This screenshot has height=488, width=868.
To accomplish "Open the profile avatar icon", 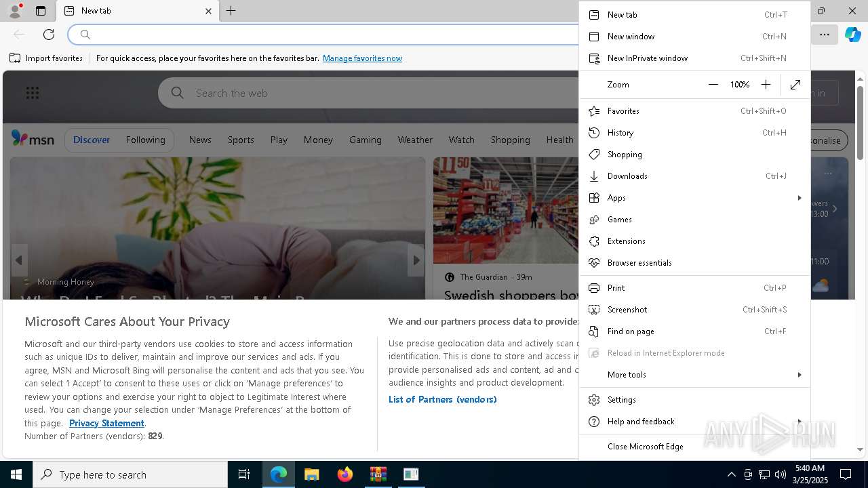I will tap(14, 11).
